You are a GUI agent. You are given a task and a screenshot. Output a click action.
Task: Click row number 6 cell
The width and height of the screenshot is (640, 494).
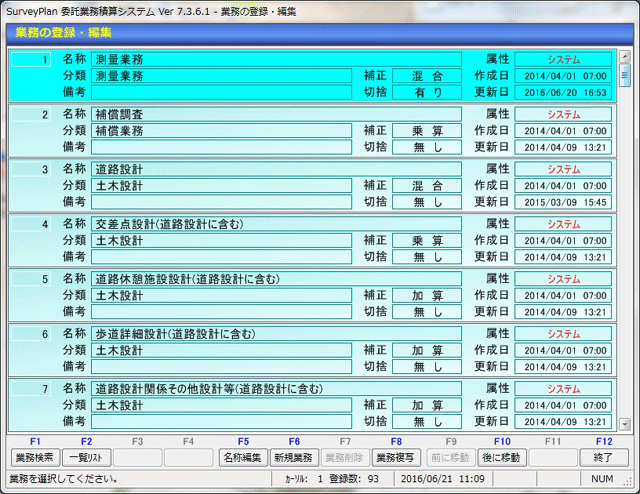pyautogui.click(x=31, y=334)
